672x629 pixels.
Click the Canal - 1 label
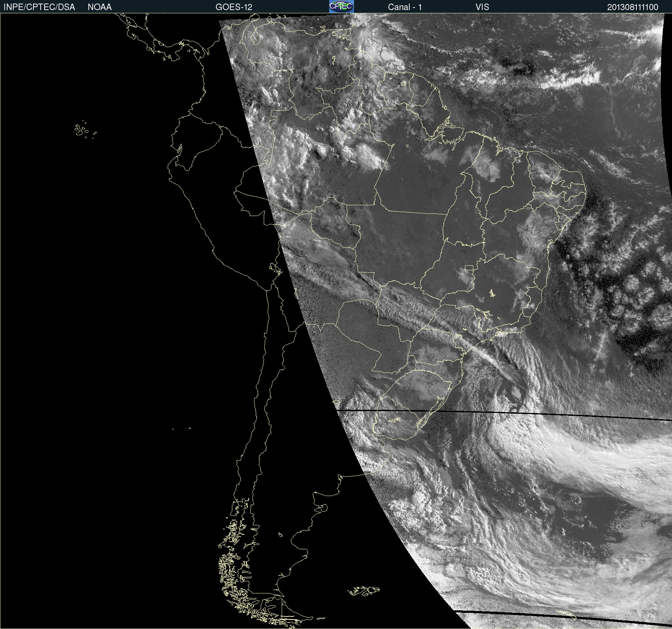click(x=405, y=7)
